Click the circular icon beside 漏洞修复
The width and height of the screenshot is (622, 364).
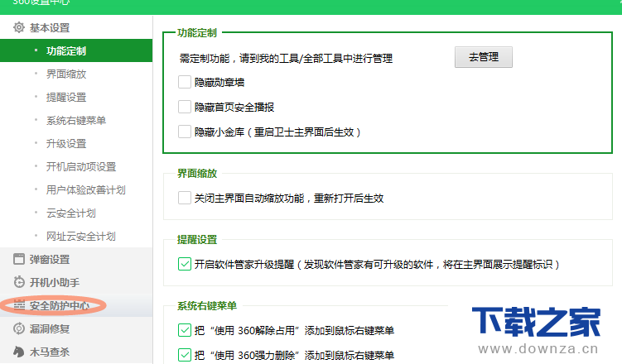pos(19,328)
